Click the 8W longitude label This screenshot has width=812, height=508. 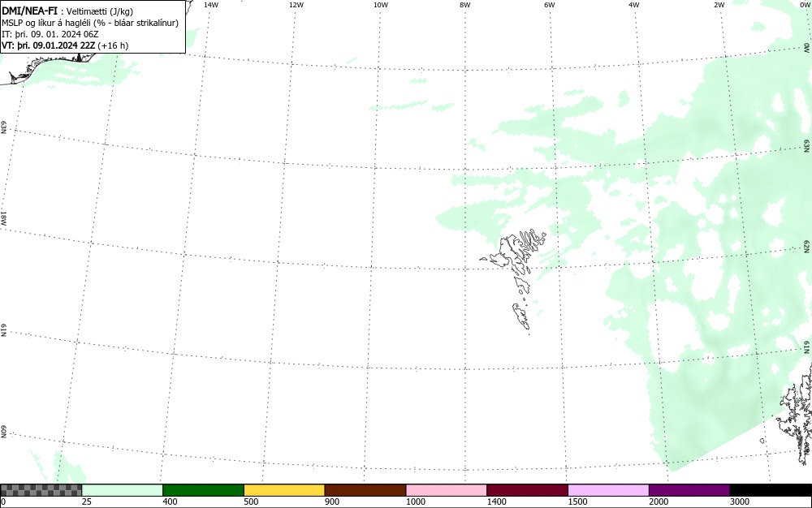465,5
